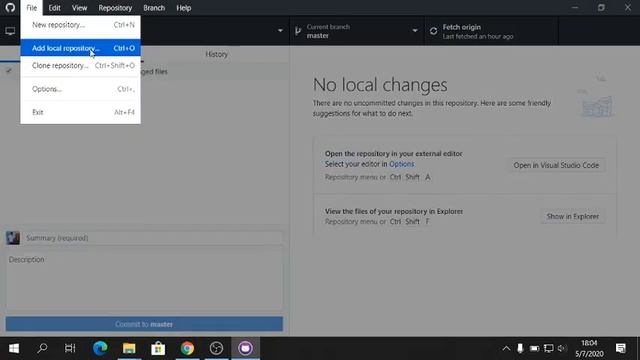Choose Exit in the File menu
640x360 pixels.
click(80, 112)
